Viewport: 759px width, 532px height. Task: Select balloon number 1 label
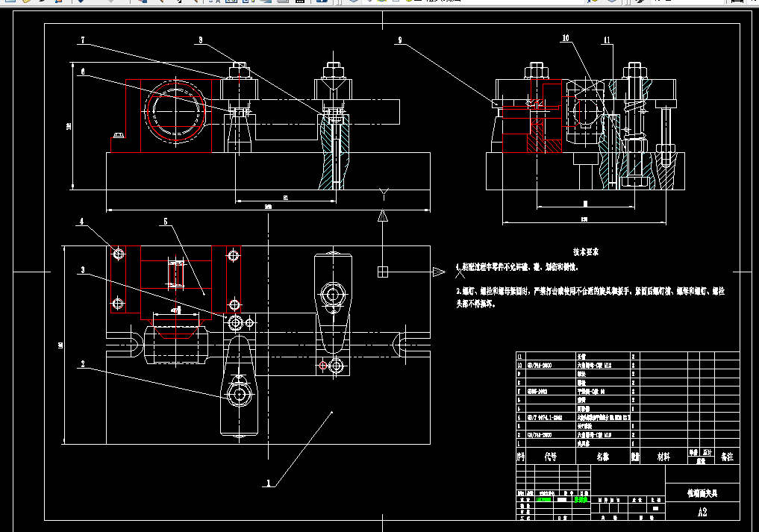click(269, 483)
